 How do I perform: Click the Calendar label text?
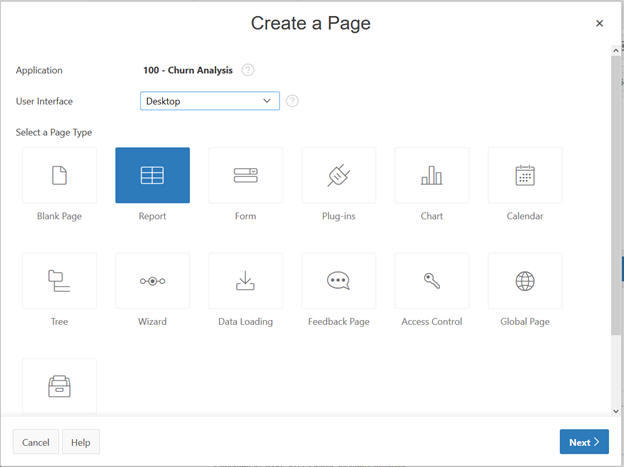tap(525, 216)
